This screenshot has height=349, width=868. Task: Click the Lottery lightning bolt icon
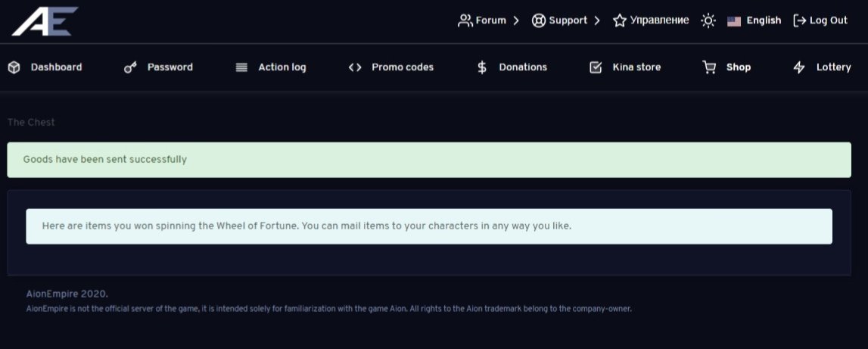tap(799, 67)
